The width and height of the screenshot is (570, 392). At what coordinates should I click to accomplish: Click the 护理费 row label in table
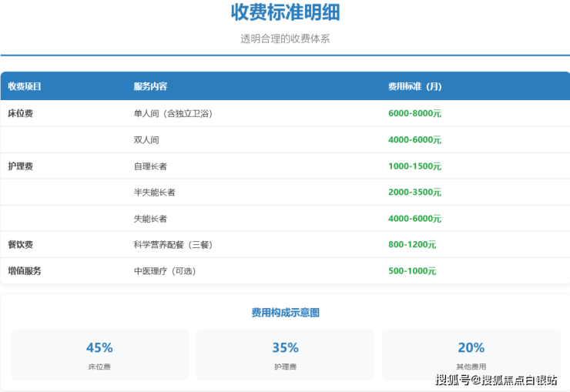(20, 166)
